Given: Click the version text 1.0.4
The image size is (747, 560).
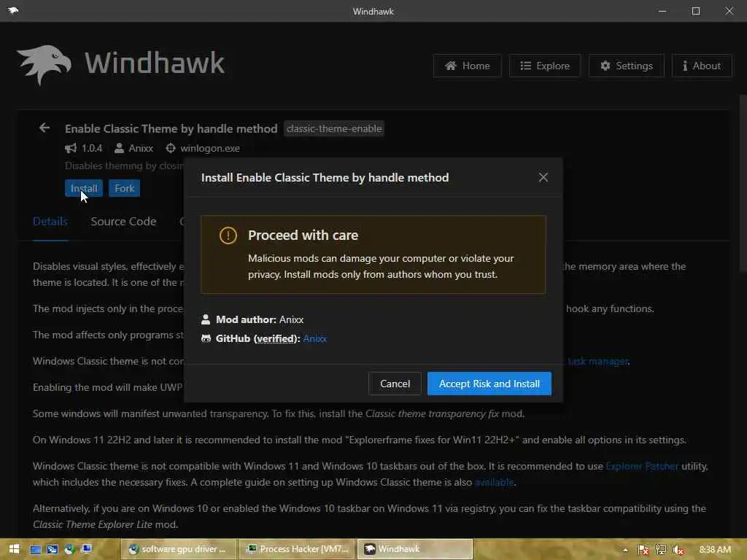Looking at the screenshot, I should (92, 148).
